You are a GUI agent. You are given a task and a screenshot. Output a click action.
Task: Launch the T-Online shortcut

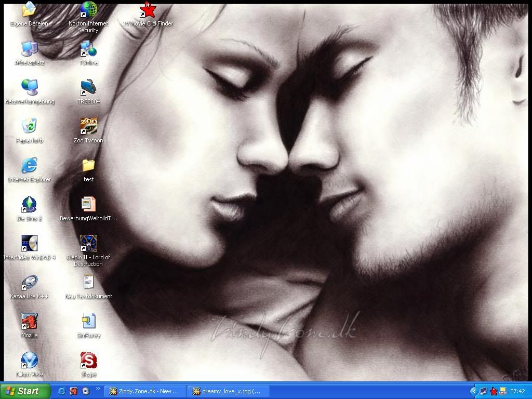tap(88, 48)
